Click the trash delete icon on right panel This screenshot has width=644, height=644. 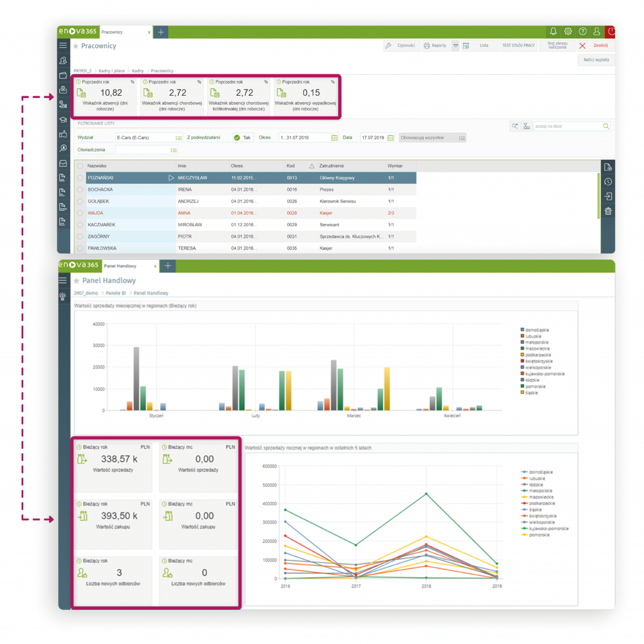(608, 211)
